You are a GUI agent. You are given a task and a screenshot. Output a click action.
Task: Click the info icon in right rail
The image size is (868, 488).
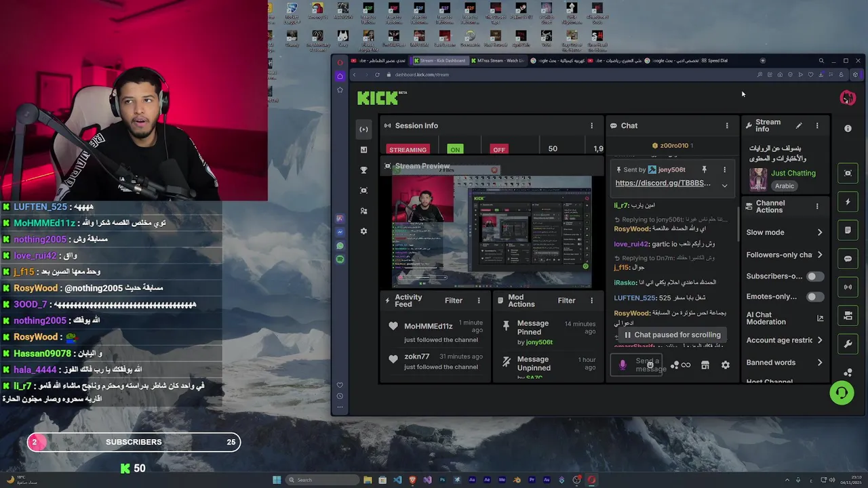[x=848, y=128]
